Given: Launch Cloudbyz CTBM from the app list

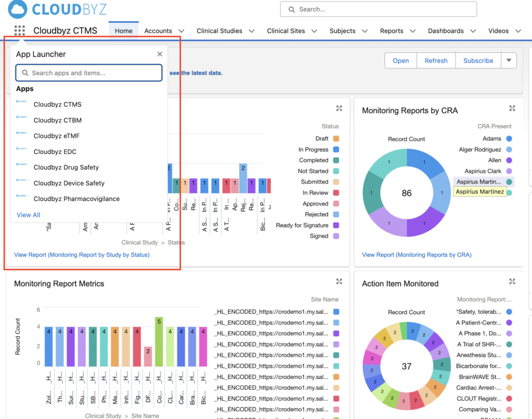Looking at the screenshot, I should pos(57,120).
